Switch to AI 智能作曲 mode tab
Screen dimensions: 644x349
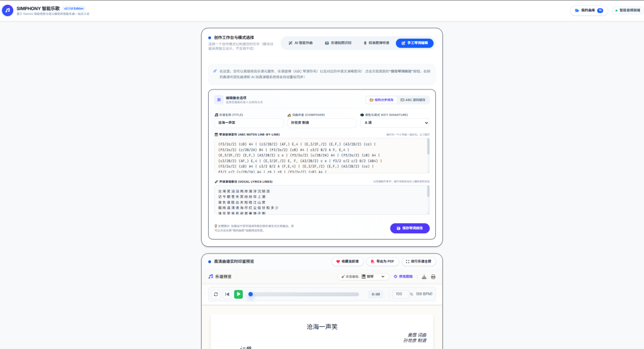pyautogui.click(x=301, y=43)
